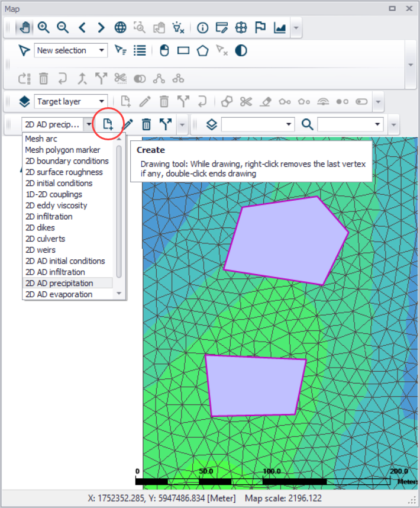Click the Zoom in magnifier

[x=43, y=28]
